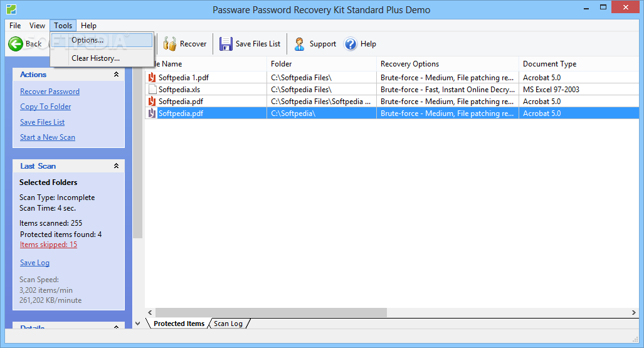The width and height of the screenshot is (644, 348).
Task: Click the PDF icon in the highlighted row
Action: click(x=152, y=113)
